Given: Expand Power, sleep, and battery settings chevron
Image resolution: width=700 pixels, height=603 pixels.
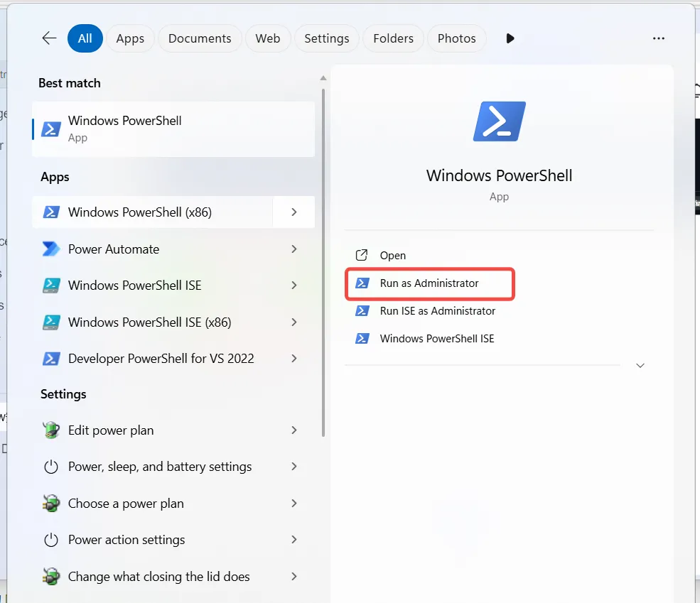Looking at the screenshot, I should 294,467.
